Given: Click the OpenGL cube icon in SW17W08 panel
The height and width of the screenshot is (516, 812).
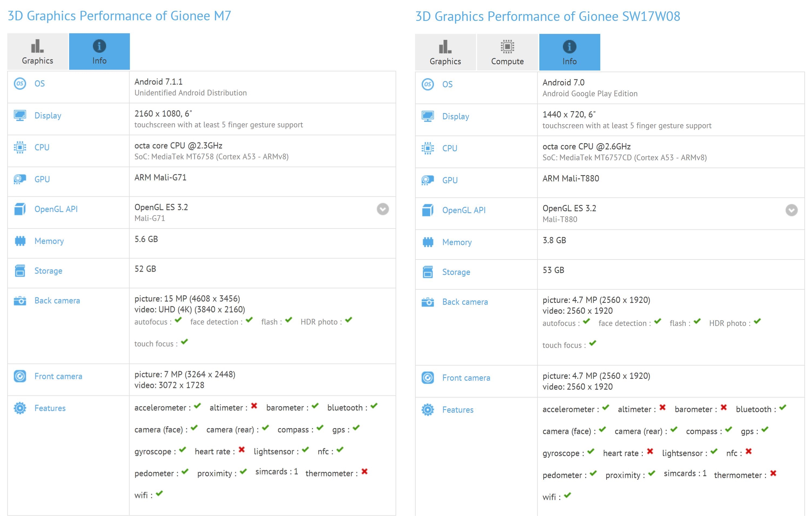Looking at the screenshot, I should click(428, 210).
